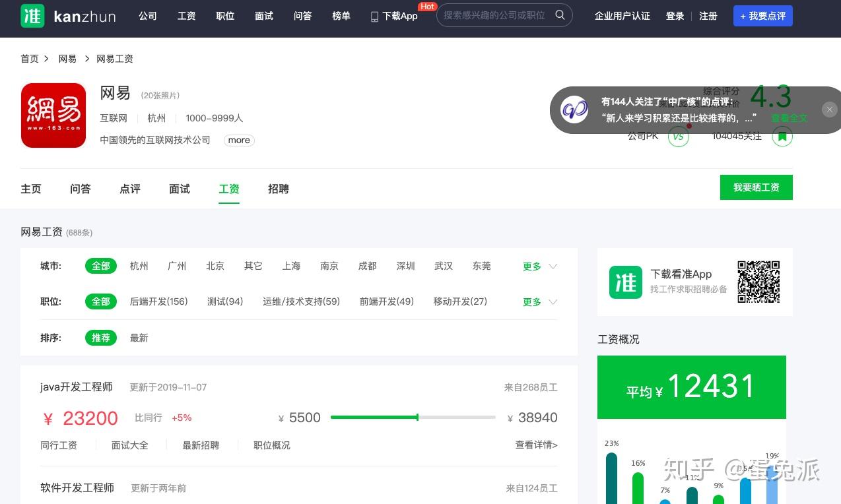
Task: Switch to the company 问答 tab
Action: (81, 189)
